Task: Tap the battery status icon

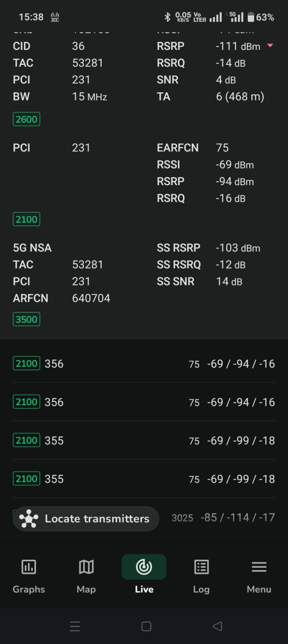Action: pos(250,17)
